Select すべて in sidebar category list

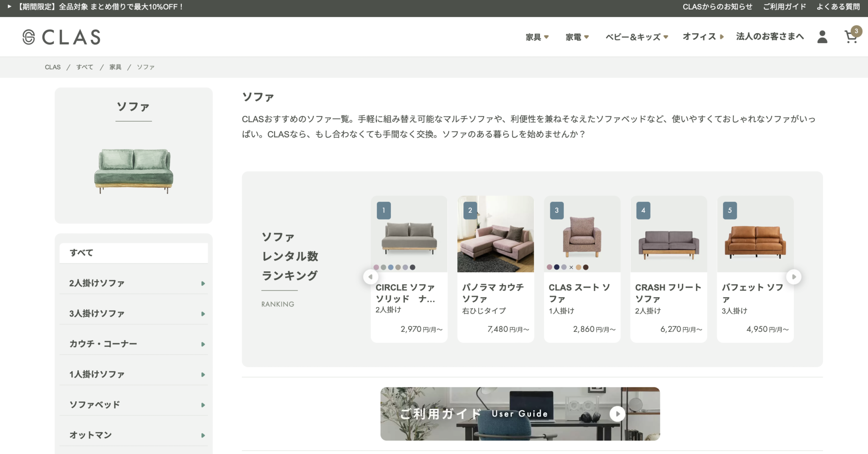[x=134, y=253]
